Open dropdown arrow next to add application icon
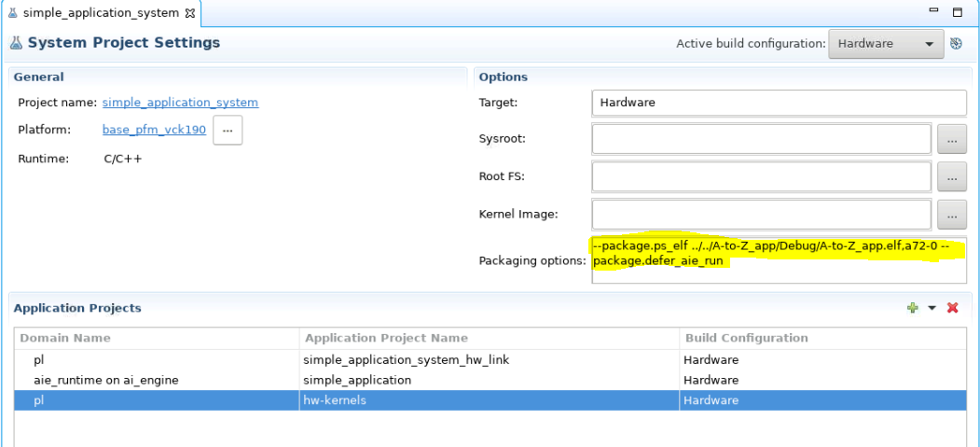The height and width of the screenshot is (447, 980). click(932, 308)
